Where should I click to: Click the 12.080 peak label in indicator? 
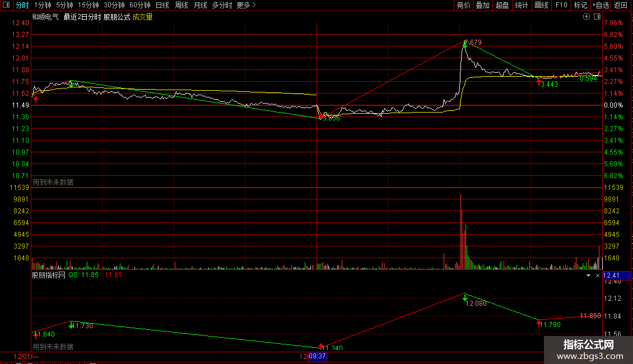(476, 303)
